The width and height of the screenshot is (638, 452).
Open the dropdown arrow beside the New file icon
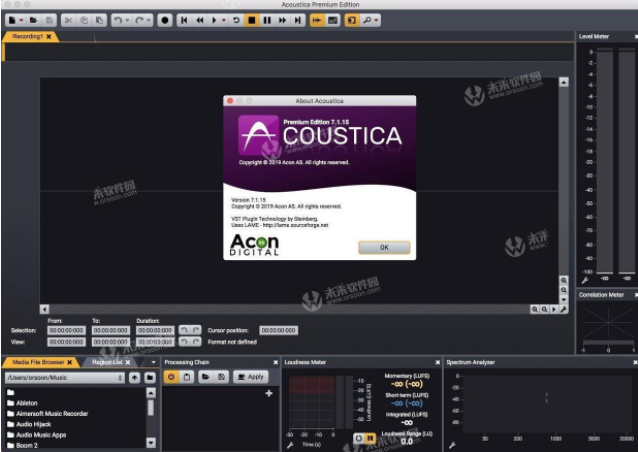coord(21,20)
